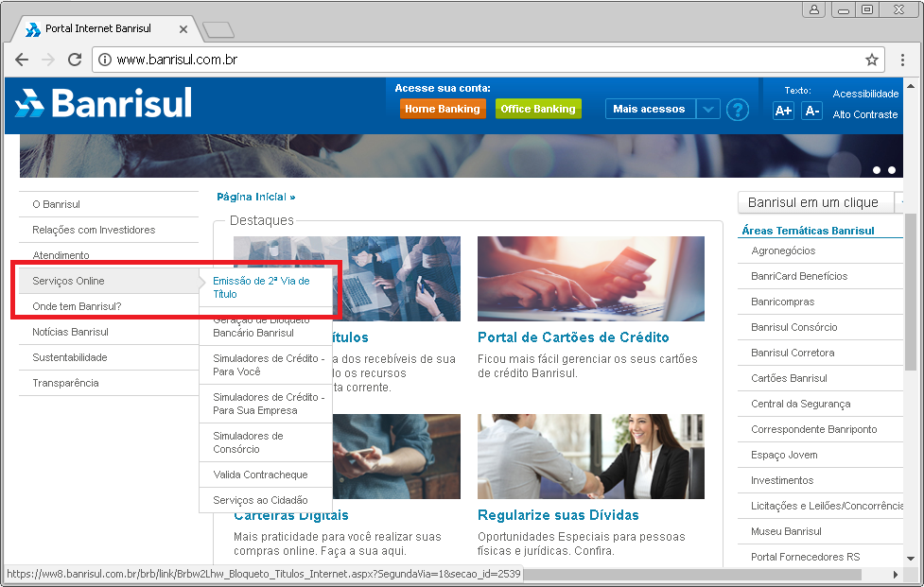Open Onde tem Banrisul? menu item
The height and width of the screenshot is (587, 924).
coord(109,306)
